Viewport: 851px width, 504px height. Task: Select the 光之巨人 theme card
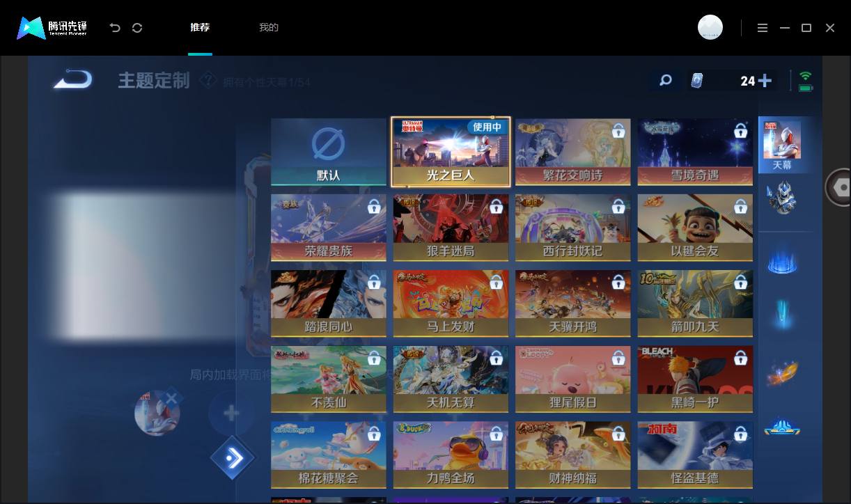pos(451,152)
